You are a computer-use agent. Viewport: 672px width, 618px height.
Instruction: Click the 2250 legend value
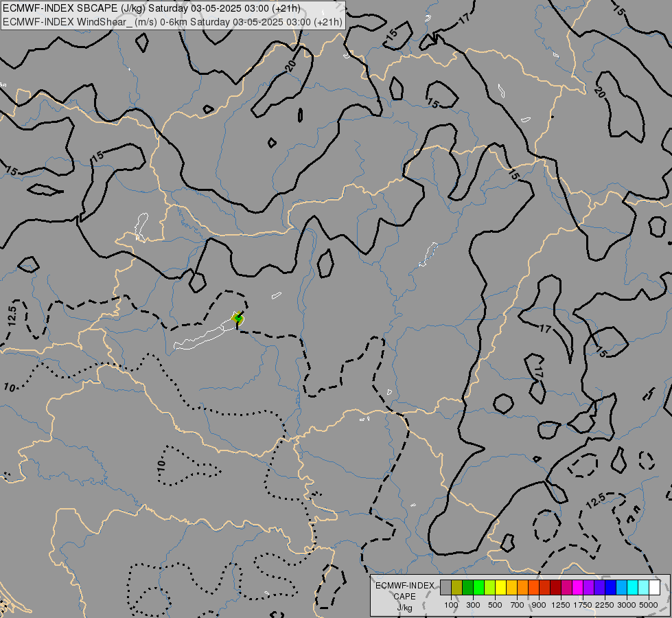605,605
